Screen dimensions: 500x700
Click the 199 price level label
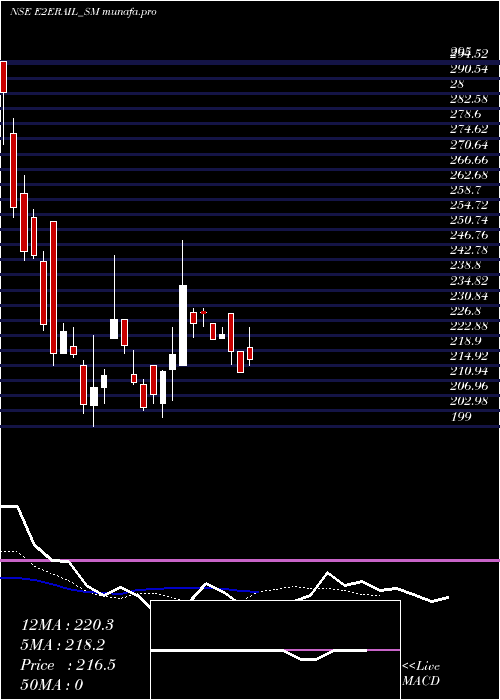[461, 417]
